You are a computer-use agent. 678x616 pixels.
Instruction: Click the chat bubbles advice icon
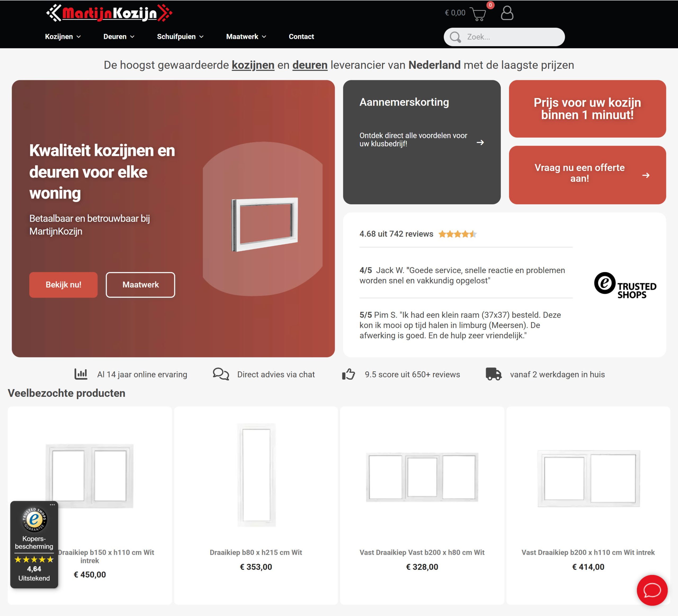tap(221, 374)
